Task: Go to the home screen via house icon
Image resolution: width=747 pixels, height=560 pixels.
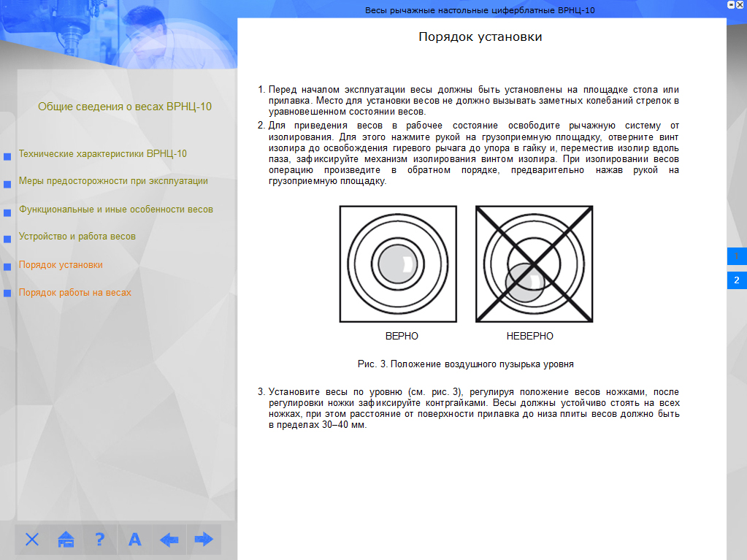Action: click(66, 540)
